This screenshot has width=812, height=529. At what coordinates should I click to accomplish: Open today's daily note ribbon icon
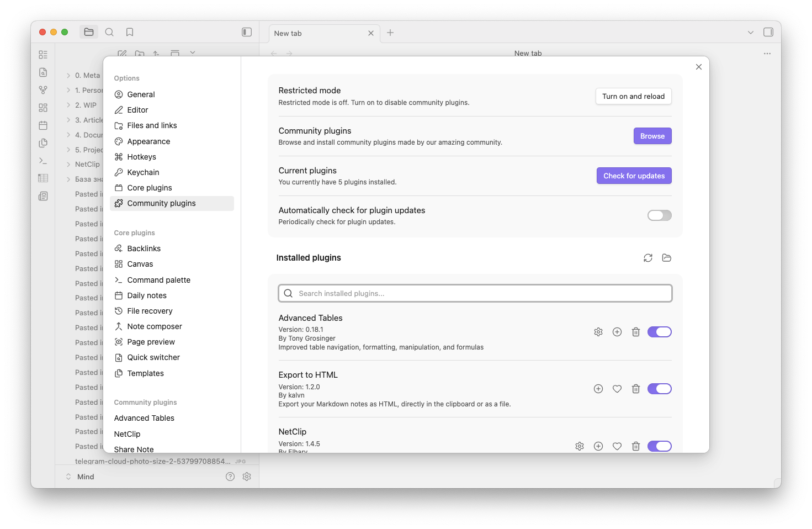[43, 125]
